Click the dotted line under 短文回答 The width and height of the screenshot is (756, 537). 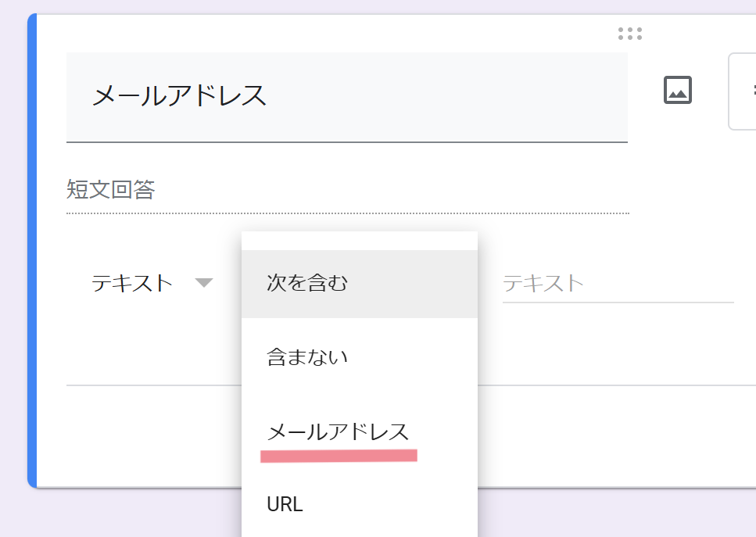point(348,213)
